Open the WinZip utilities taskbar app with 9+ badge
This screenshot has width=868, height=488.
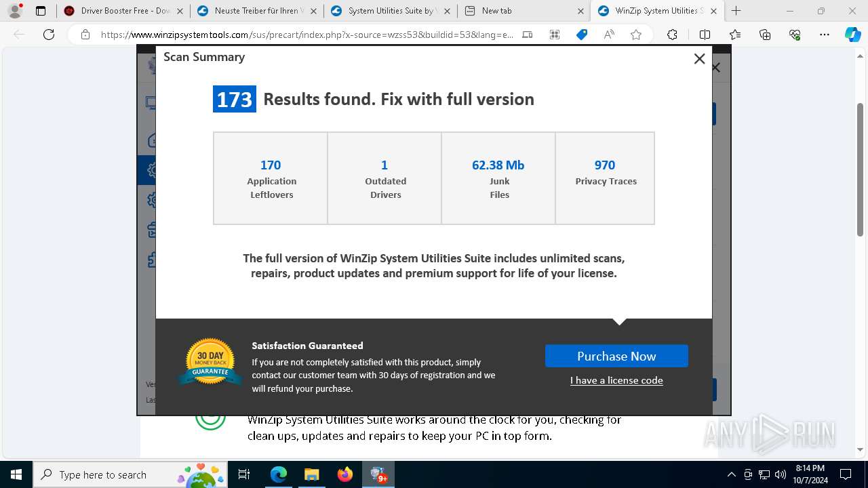click(378, 474)
